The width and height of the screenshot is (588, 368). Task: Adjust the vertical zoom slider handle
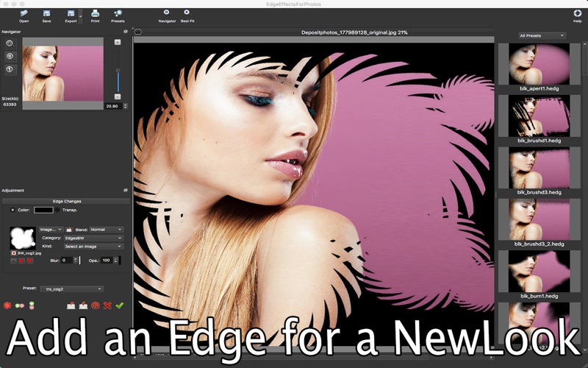pos(118,71)
